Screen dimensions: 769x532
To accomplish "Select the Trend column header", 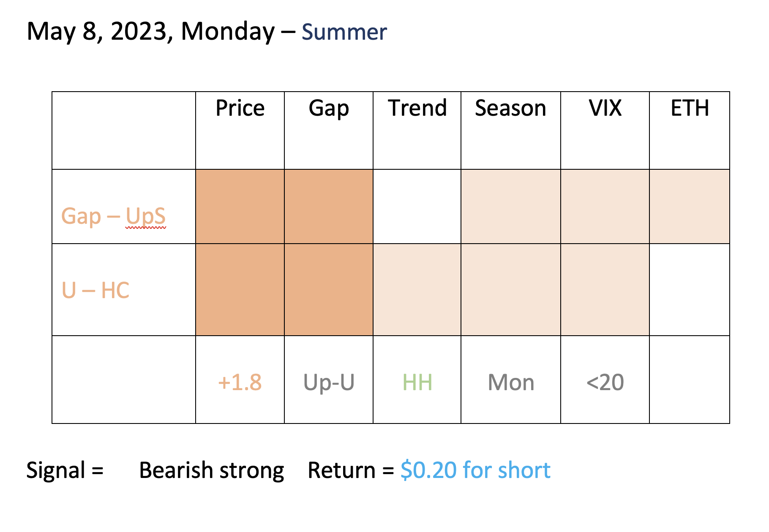I will (417, 130).
